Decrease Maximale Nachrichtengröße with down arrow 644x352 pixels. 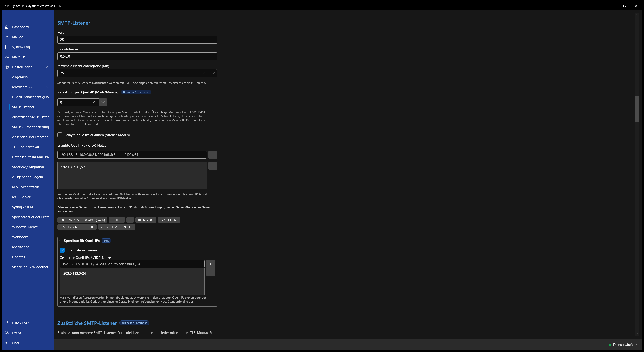[213, 73]
